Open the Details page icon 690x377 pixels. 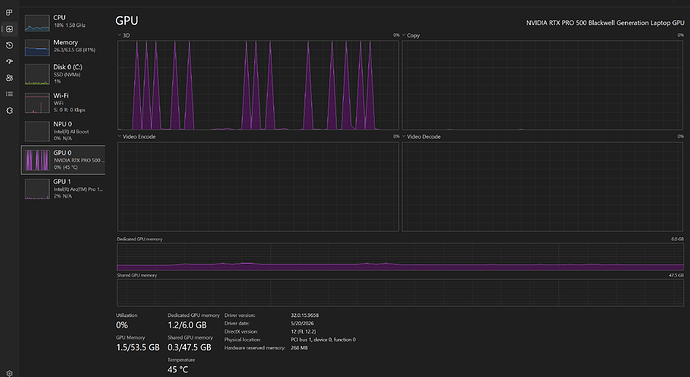pyautogui.click(x=9, y=94)
